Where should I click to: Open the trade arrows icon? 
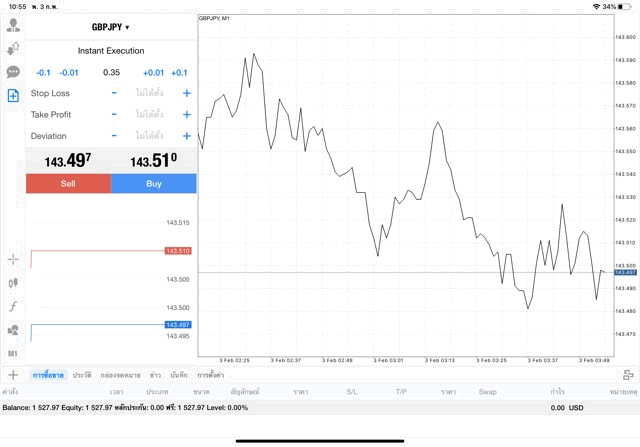click(x=13, y=48)
